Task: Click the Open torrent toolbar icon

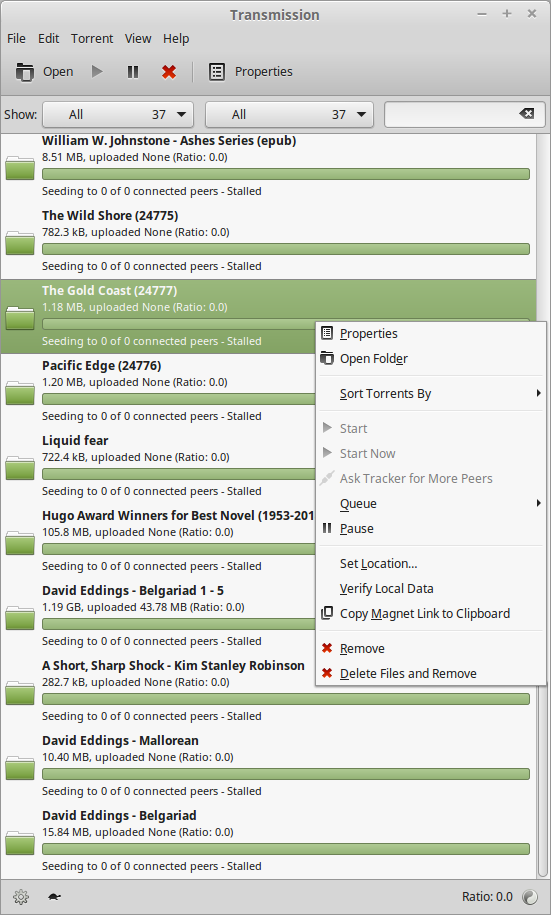Action: (x=25, y=72)
